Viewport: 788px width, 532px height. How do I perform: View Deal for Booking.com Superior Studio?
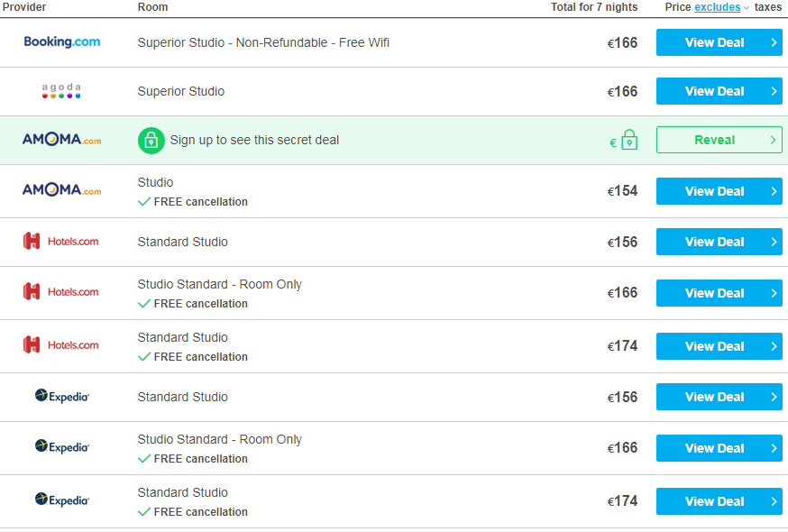click(x=719, y=42)
